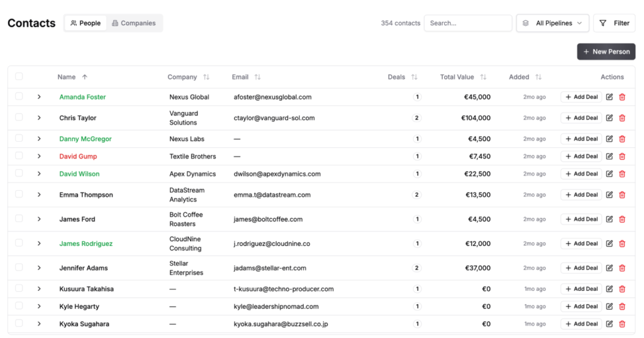Viewport: 644px width, 338px height.
Task: Add Deal for Amanda Foster
Action: click(x=581, y=97)
